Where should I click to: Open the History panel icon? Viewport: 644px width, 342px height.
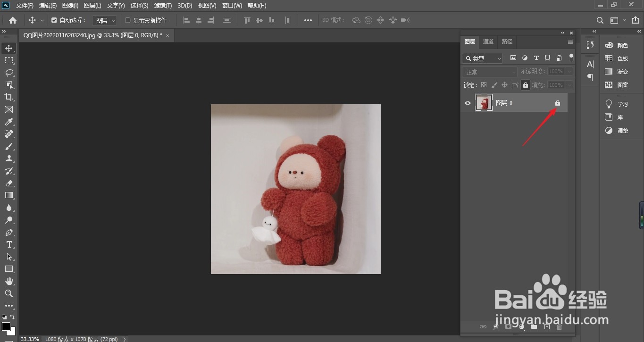(590, 45)
